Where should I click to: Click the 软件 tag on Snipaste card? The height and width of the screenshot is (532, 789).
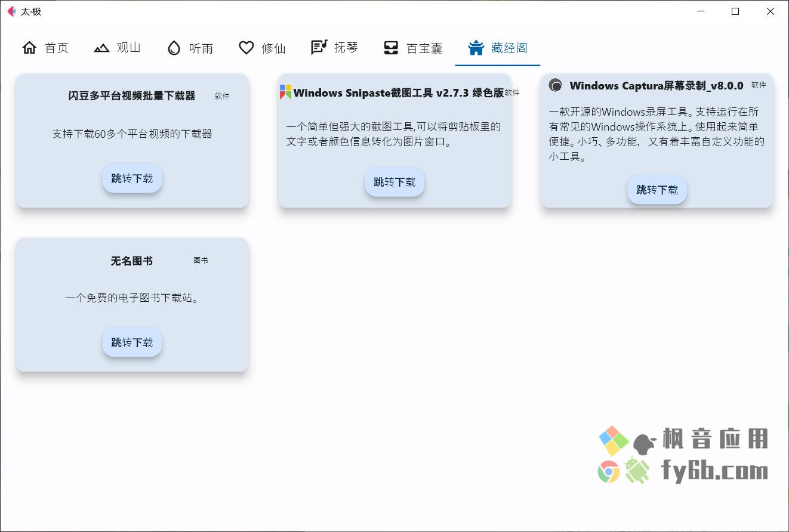512,93
